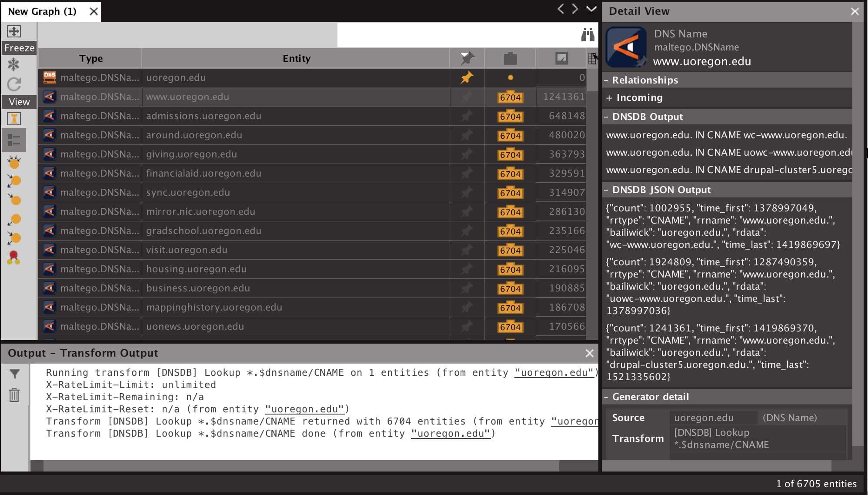
Task: Open uoregon.edu link in Lookup done line
Action: pos(451,434)
